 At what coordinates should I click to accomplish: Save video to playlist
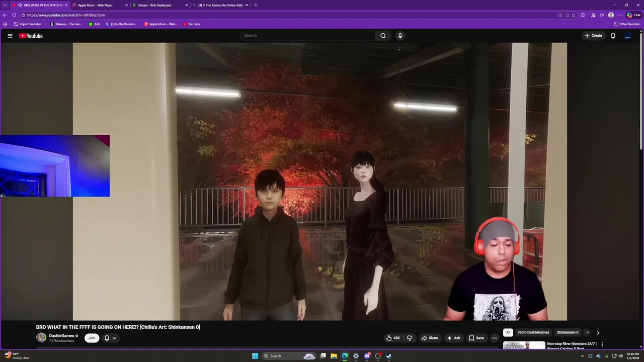tap(476, 338)
